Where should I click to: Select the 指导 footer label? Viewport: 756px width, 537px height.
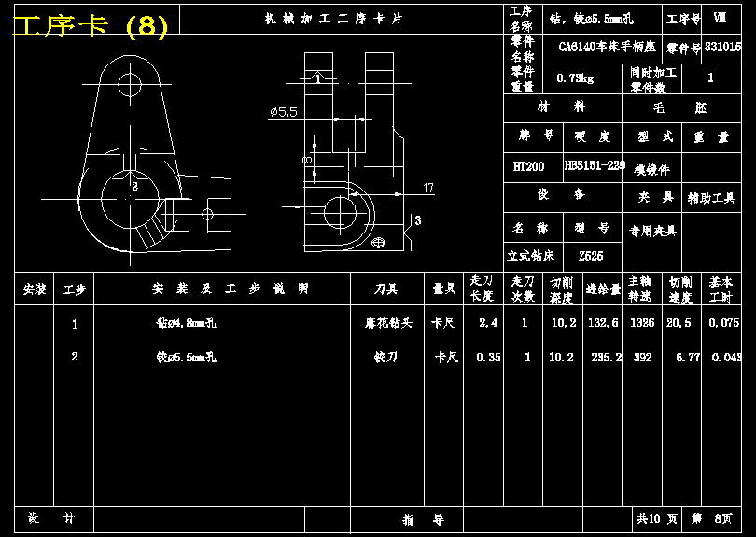[424, 519]
